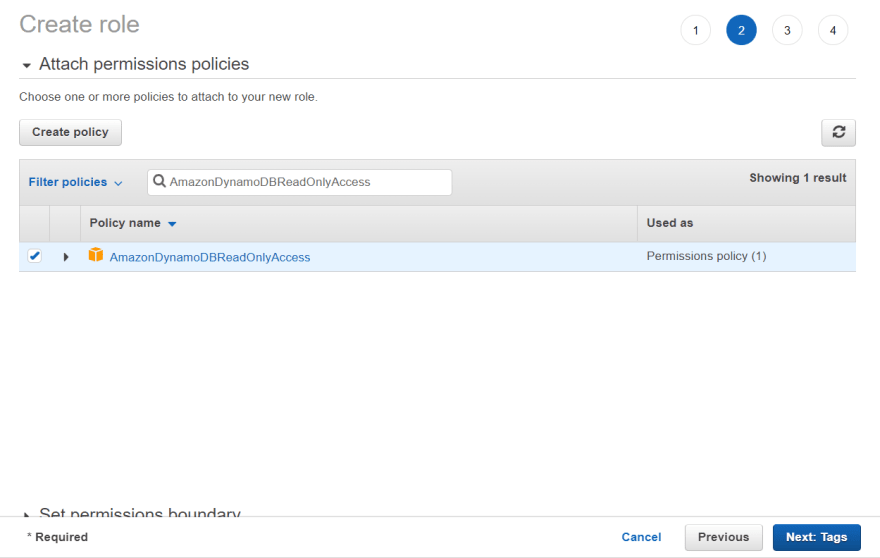880x558 pixels.
Task: Sort by the Policy name column
Action: (133, 223)
